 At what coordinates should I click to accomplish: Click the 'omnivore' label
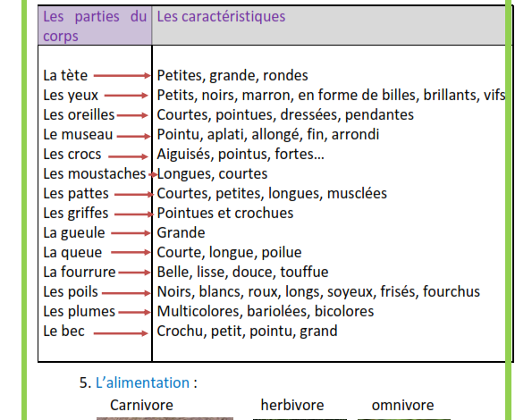[402, 405]
